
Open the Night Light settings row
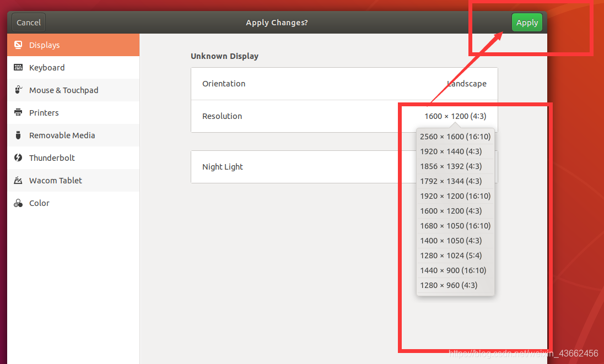tap(344, 167)
